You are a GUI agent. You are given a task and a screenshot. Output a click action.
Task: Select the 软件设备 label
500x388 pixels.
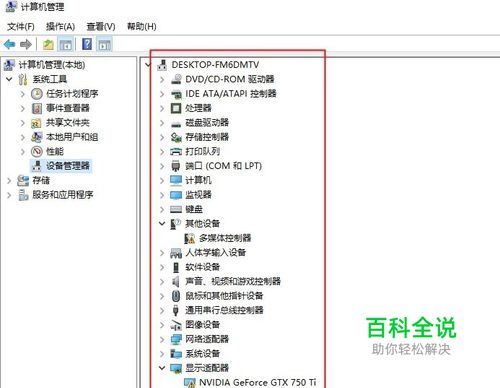point(202,267)
